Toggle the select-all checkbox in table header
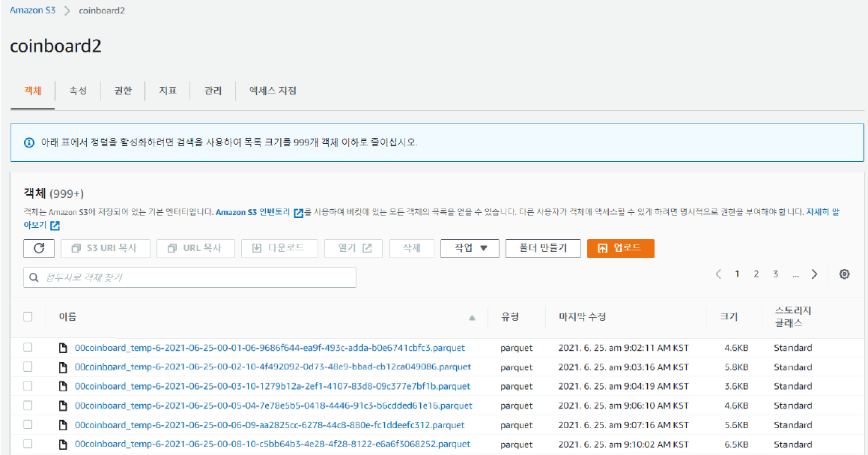 click(28, 316)
